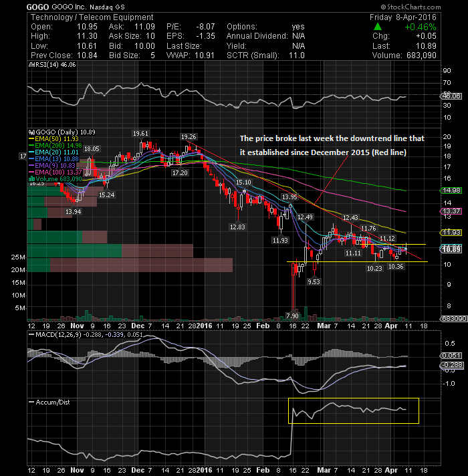Click the Options value 'yes'
The width and height of the screenshot is (468, 476).
[298, 27]
